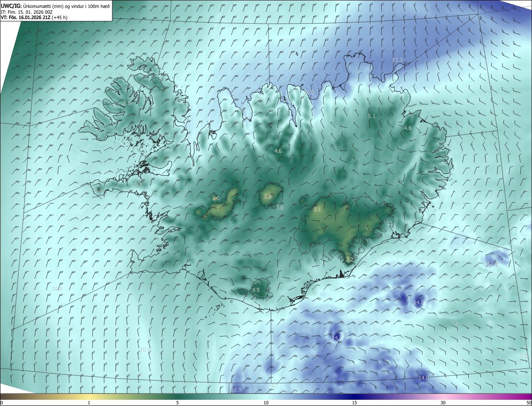Click the colour scale tick label '50'
Screen dimensions: 532x406
pyautogui.click(x=529, y=403)
